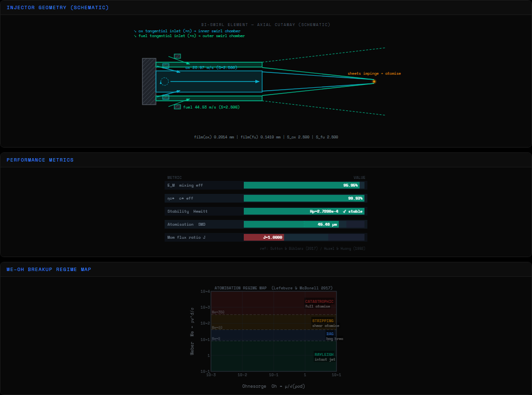Click the Ohnesorge x-axis title

(x=273, y=386)
